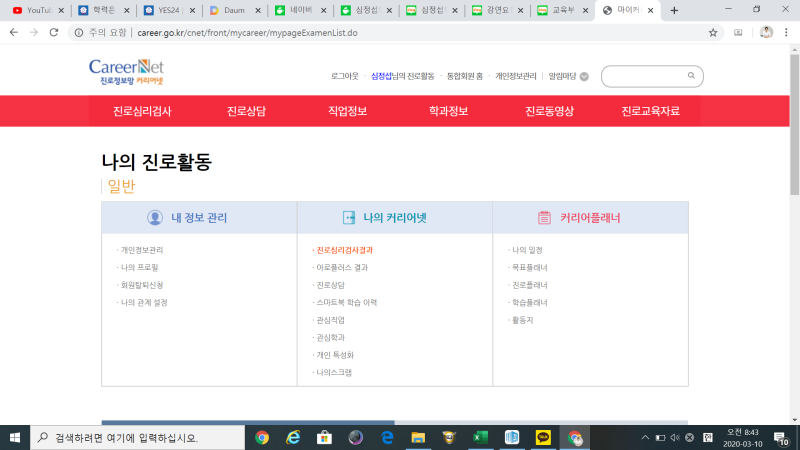
Task: Show hidden system tray icons
Action: point(645,438)
